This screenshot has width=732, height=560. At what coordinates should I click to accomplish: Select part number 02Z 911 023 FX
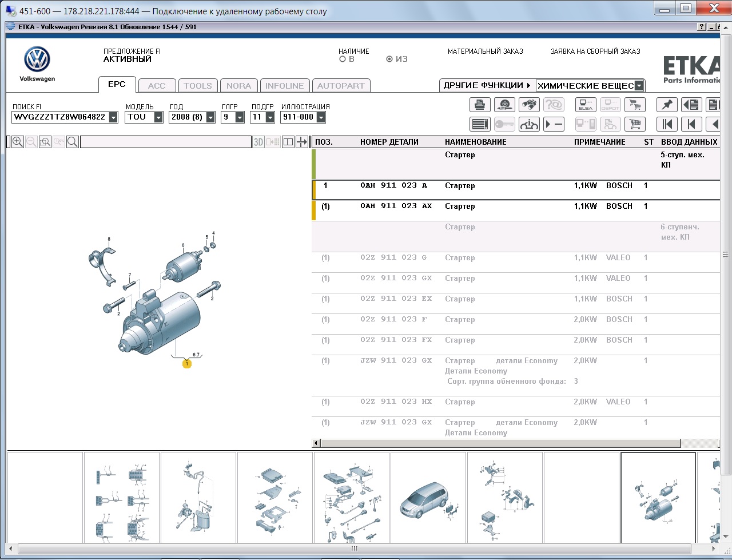click(x=396, y=340)
